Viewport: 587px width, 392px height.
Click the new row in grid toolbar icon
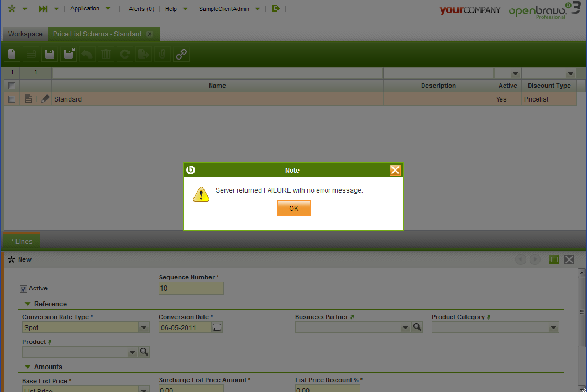coord(31,54)
